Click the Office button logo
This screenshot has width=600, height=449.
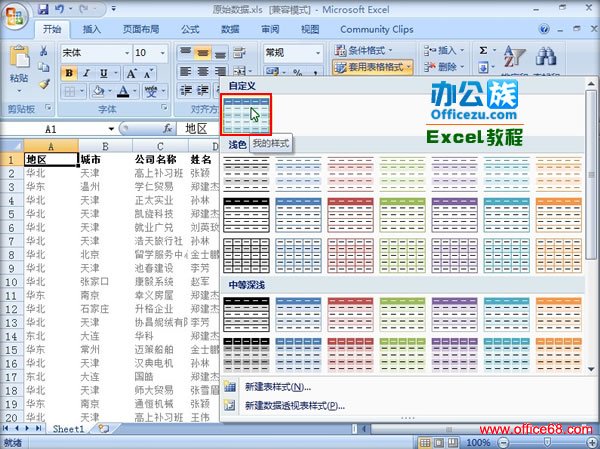[x=16, y=16]
